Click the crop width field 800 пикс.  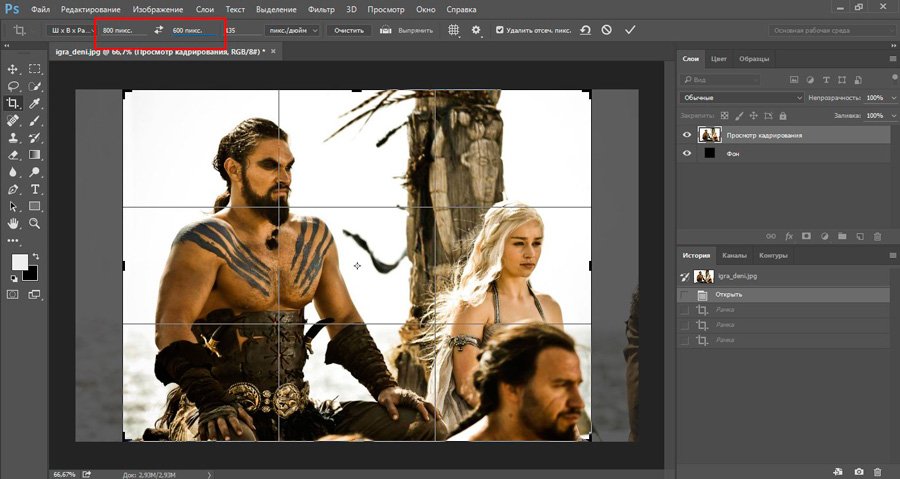coord(123,30)
